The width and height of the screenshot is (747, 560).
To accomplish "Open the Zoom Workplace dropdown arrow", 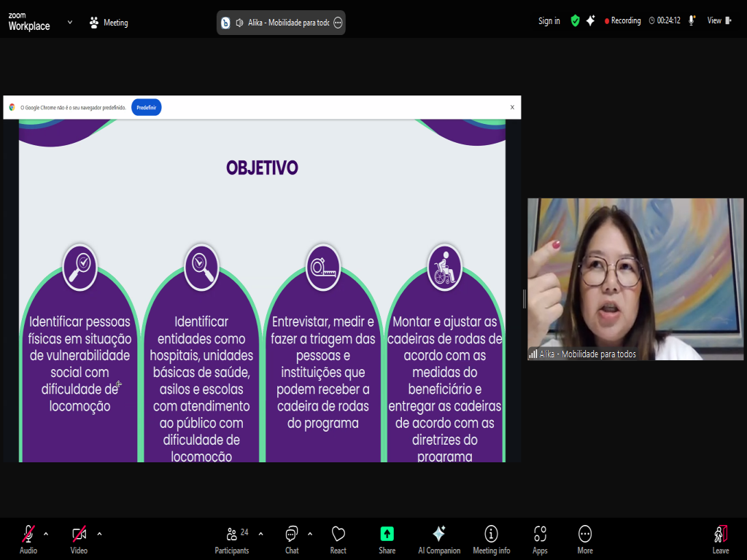I will tap(70, 22).
